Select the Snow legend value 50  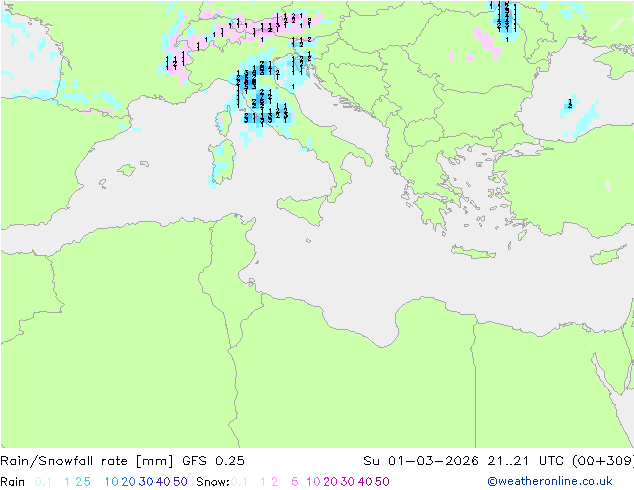point(383,482)
